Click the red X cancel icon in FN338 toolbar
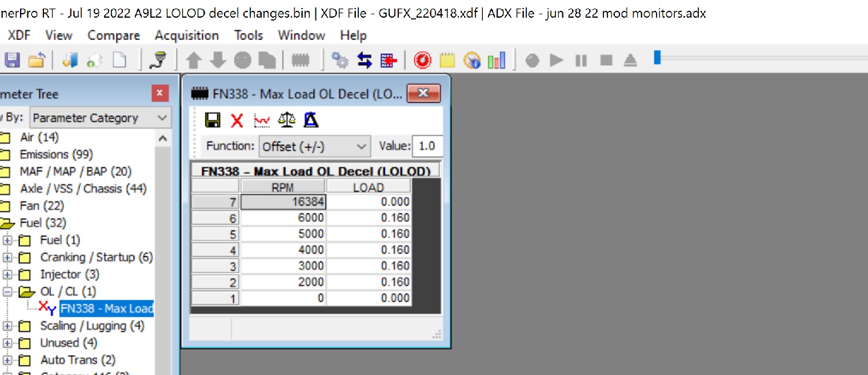 point(237,120)
